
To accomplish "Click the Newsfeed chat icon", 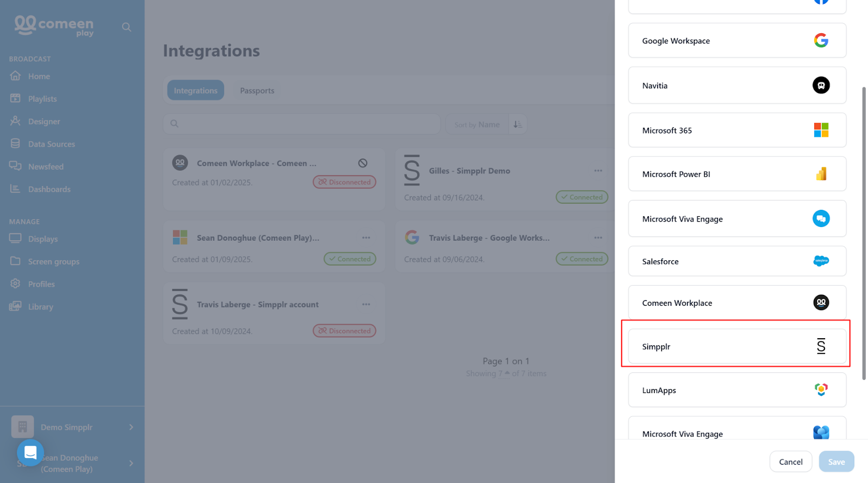I will point(15,166).
